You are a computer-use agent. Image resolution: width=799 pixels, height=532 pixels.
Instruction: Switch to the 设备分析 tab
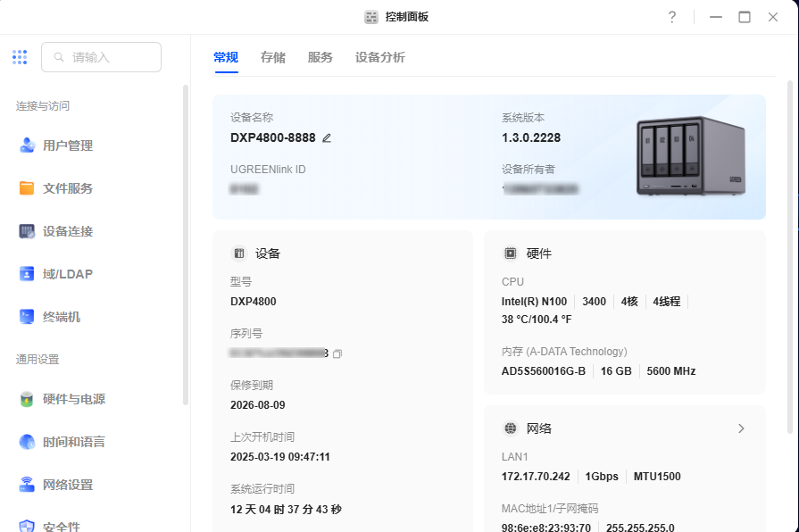(x=380, y=57)
